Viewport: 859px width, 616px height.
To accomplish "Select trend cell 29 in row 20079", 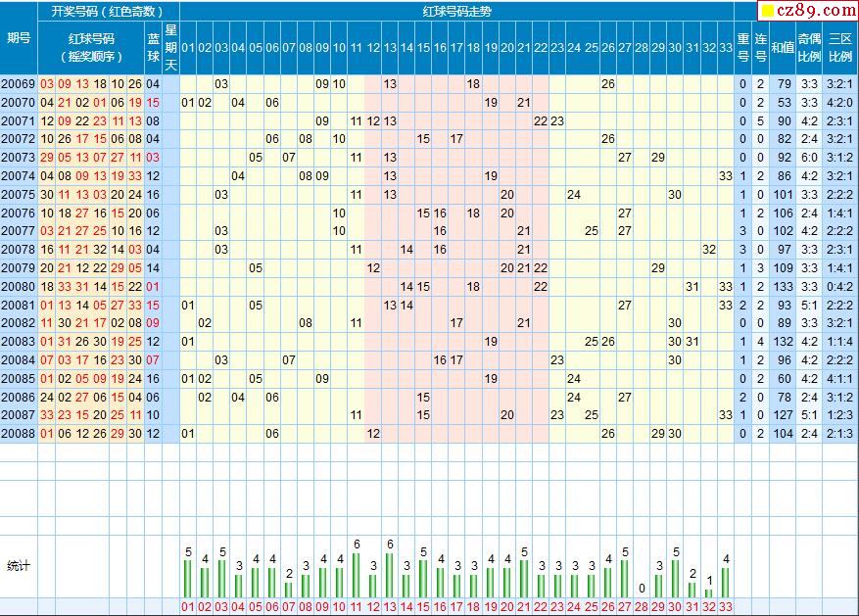I will 658,267.
